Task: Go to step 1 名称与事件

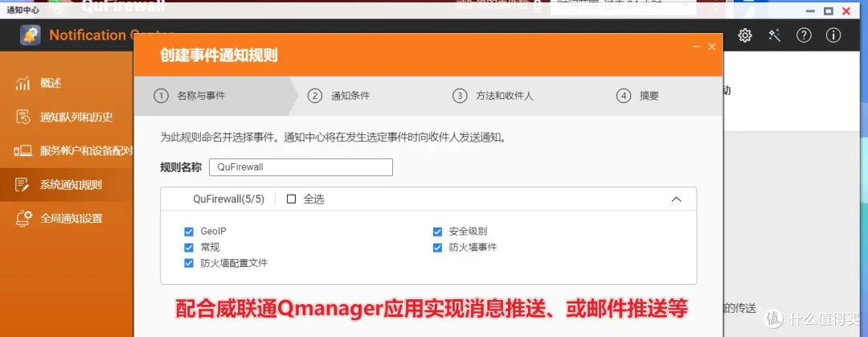Action: pyautogui.click(x=190, y=96)
